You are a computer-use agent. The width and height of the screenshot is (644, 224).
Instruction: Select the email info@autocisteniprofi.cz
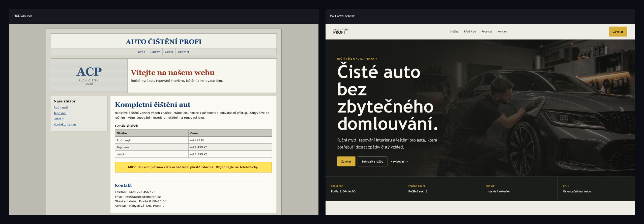(x=142, y=197)
